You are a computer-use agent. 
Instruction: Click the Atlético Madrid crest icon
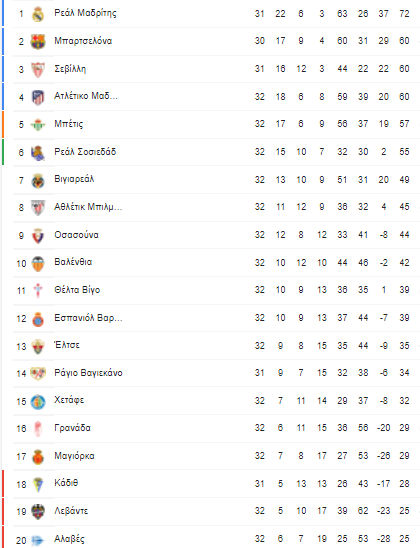point(38,97)
